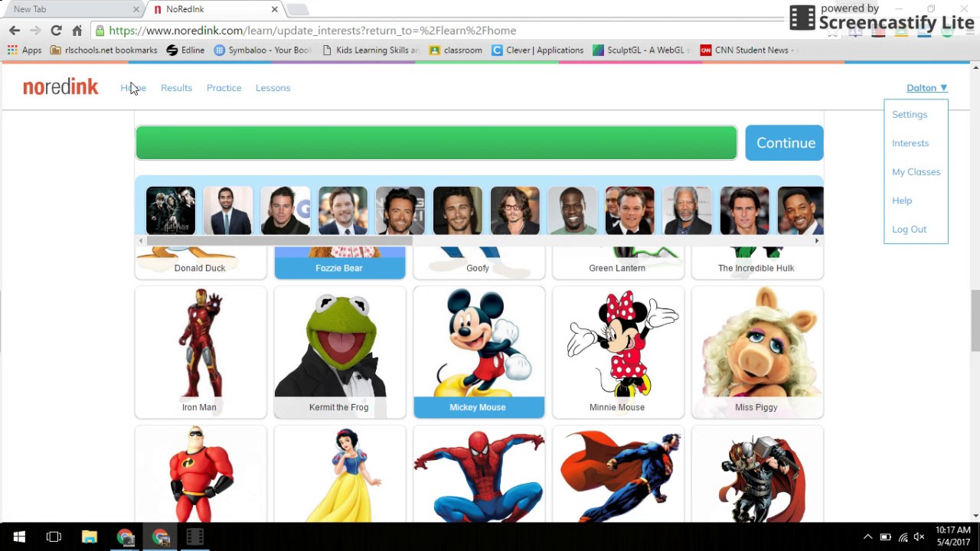Deselect the Mickey Mouse interest card

(479, 352)
